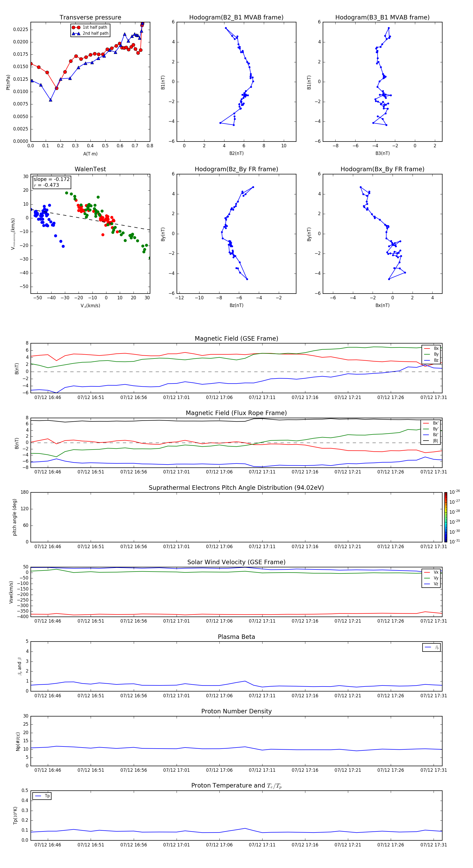Screen dimensions: 473x868
Task: Click the 'Solar Wind Velocity (GSE Frame)' title
Action: [236, 562]
